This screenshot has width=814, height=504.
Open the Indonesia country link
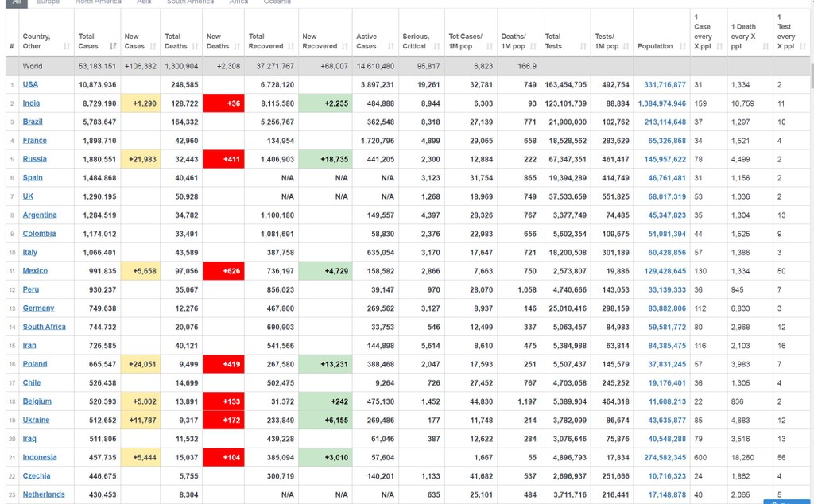click(x=40, y=457)
